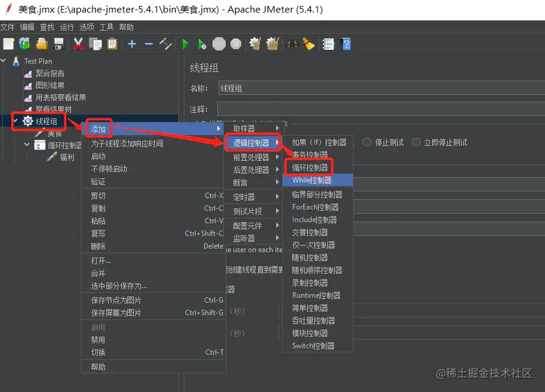Collapse the 循环控制器 tree node

[27, 145]
